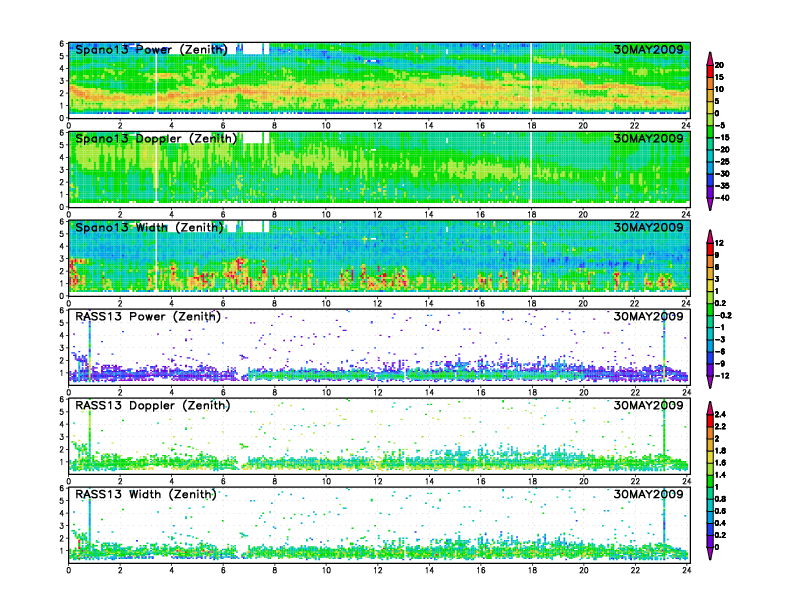Click the "Spano13 Doppler (Zenith)" panel title
The width and height of the screenshot is (792, 612).
[156, 139]
